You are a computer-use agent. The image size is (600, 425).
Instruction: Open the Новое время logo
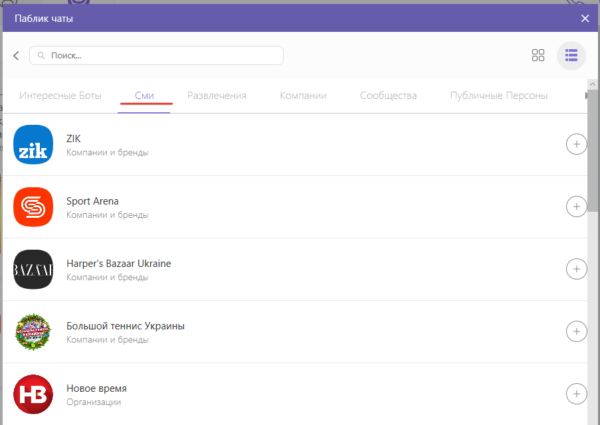pyautogui.click(x=33, y=394)
